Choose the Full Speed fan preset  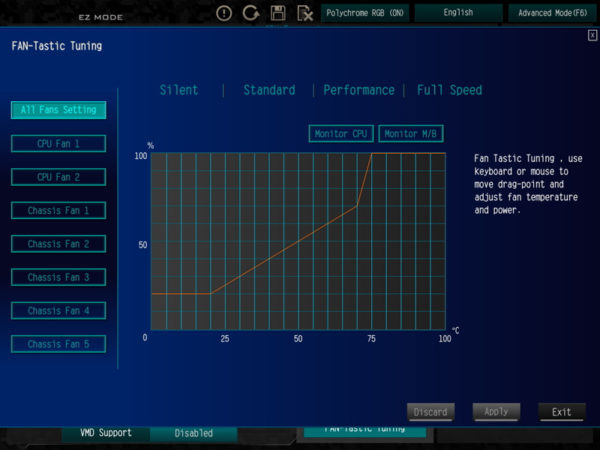(449, 90)
